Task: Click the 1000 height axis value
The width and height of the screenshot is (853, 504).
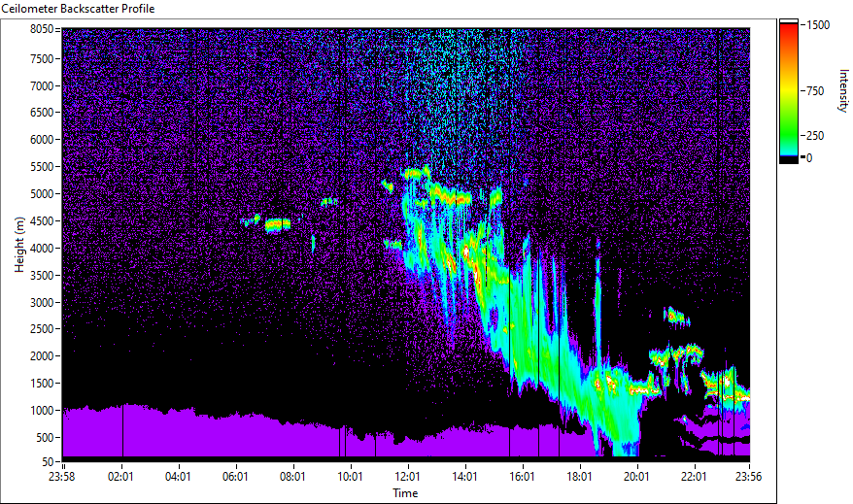Action: pos(42,411)
